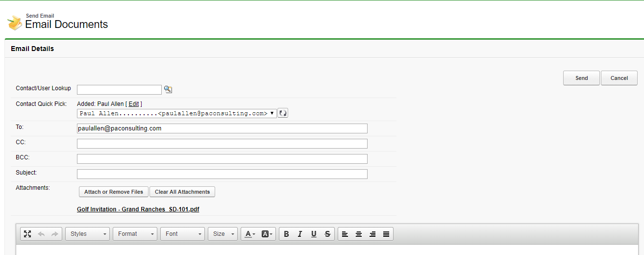Toggle underline formatting
644x255 pixels.
pyautogui.click(x=314, y=234)
